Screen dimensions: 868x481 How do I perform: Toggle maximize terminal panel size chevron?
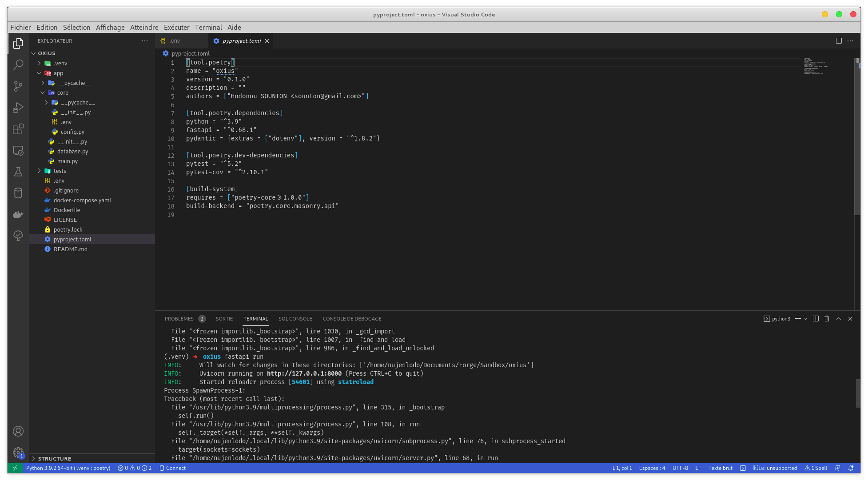[839, 319]
